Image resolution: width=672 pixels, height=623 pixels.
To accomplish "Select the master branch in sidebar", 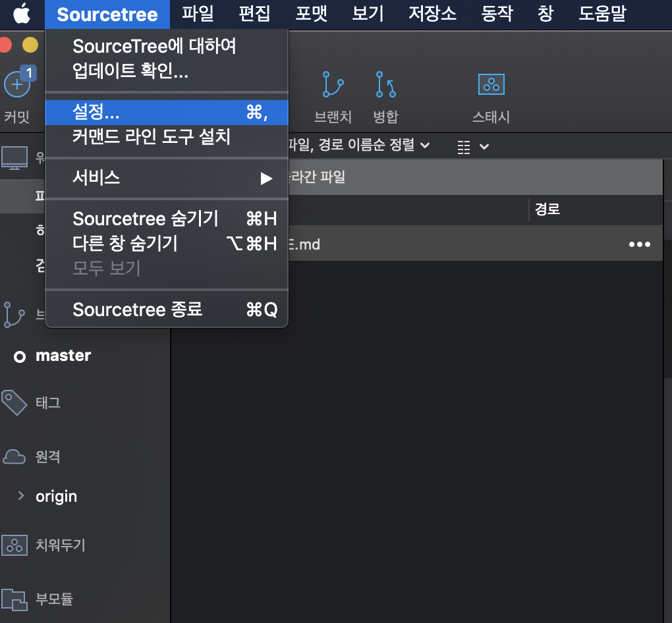I will point(63,356).
